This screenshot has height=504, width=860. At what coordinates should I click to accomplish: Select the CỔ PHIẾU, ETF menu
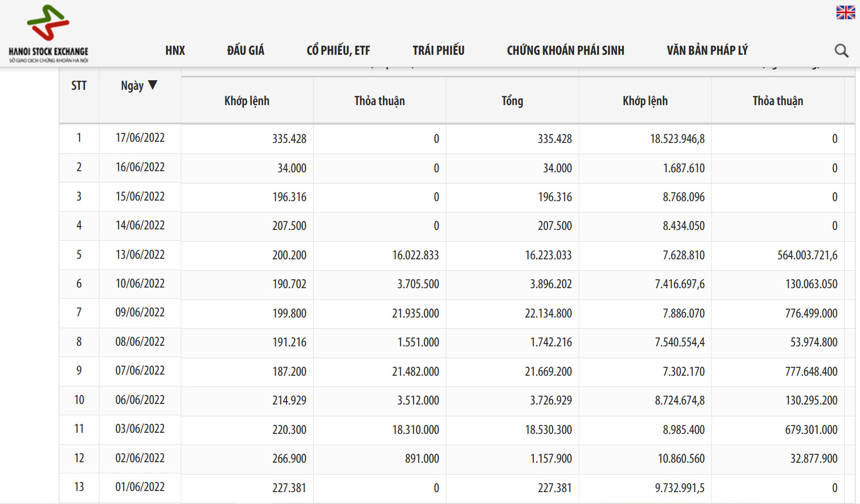click(x=338, y=51)
